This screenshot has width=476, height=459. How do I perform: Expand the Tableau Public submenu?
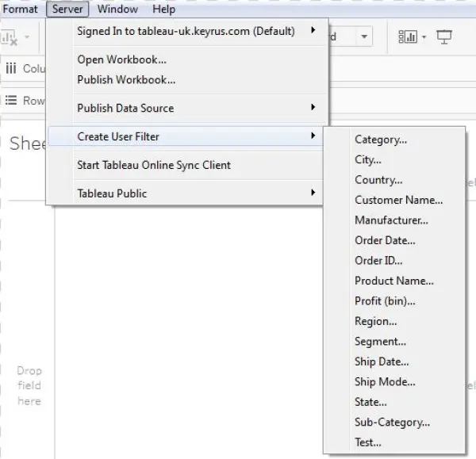[x=185, y=193]
